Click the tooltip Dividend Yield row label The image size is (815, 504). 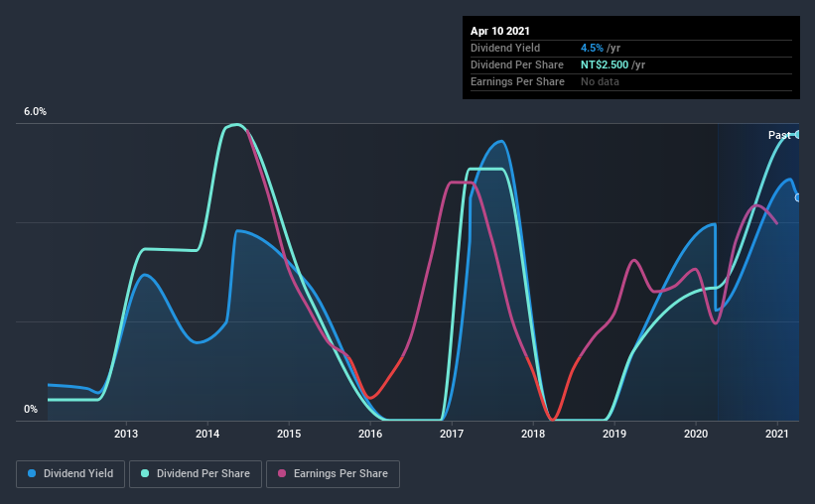click(505, 48)
